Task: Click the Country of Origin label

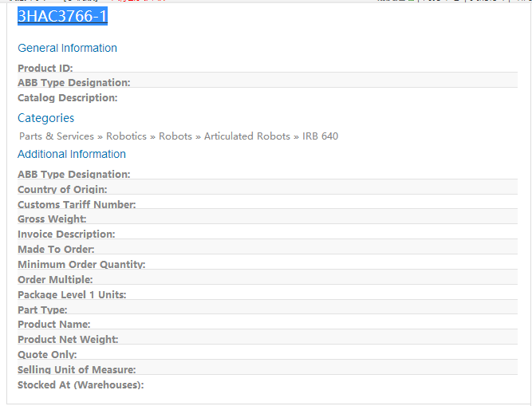Action: tap(62, 189)
